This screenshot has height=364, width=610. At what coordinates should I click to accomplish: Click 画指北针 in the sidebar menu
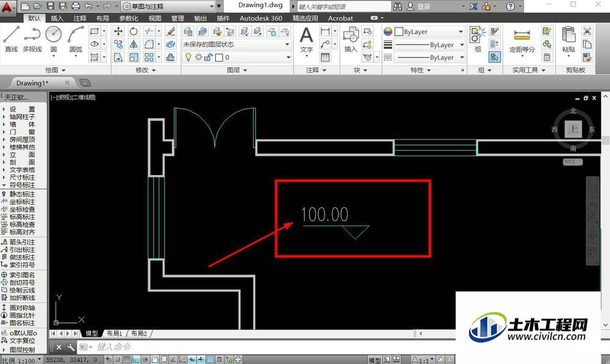(22, 315)
